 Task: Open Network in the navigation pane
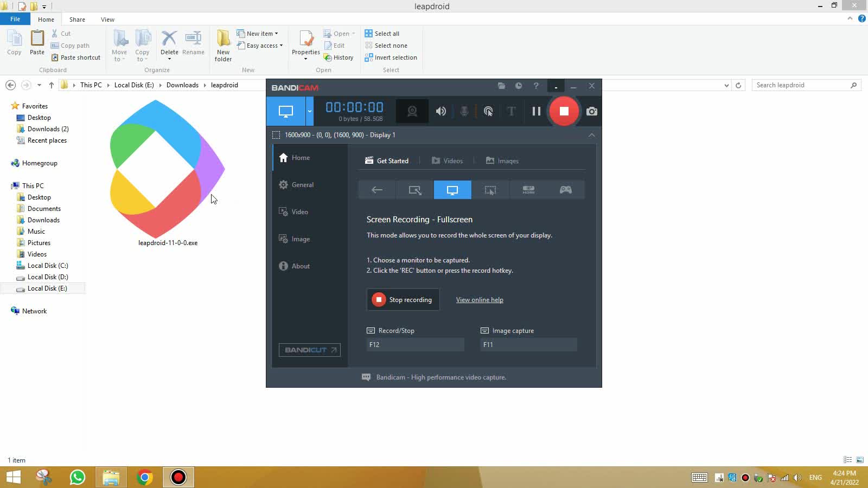[x=34, y=311]
